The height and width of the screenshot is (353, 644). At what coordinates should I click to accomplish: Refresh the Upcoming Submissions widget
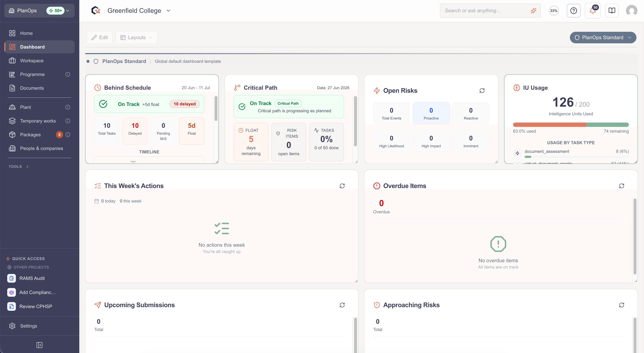tap(342, 305)
